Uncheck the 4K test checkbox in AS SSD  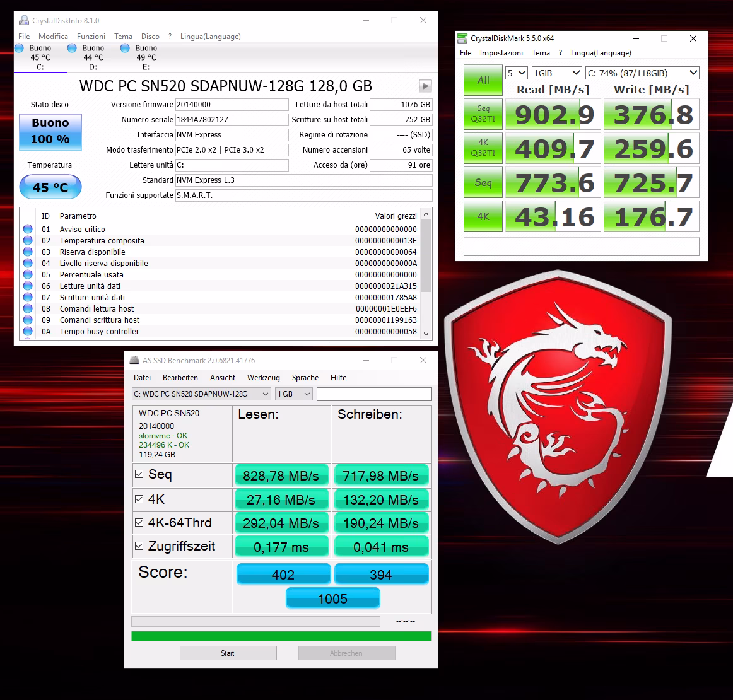[x=139, y=499]
